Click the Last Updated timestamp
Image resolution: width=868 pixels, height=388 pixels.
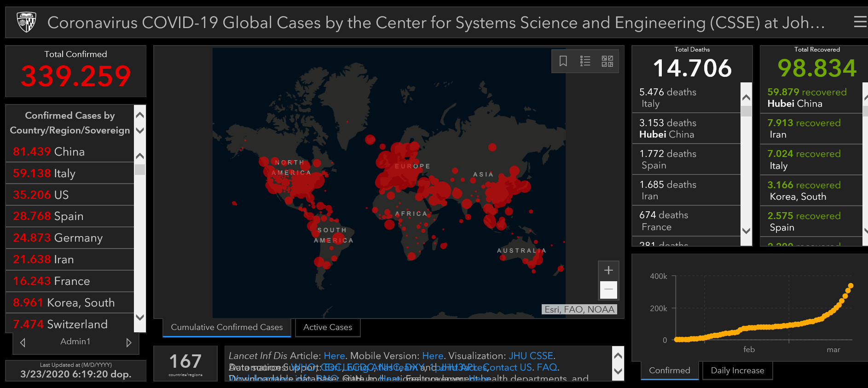click(x=76, y=371)
